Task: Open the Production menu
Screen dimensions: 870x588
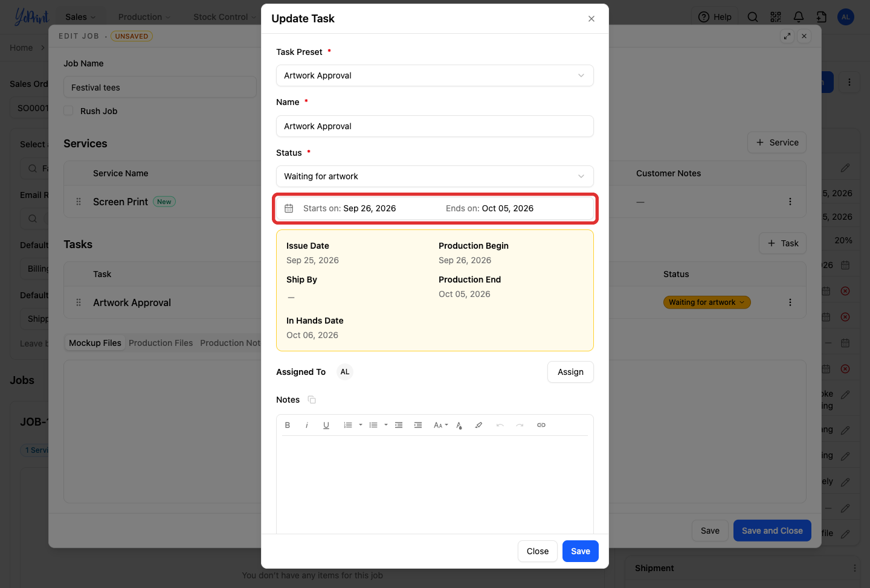Action: tap(144, 17)
